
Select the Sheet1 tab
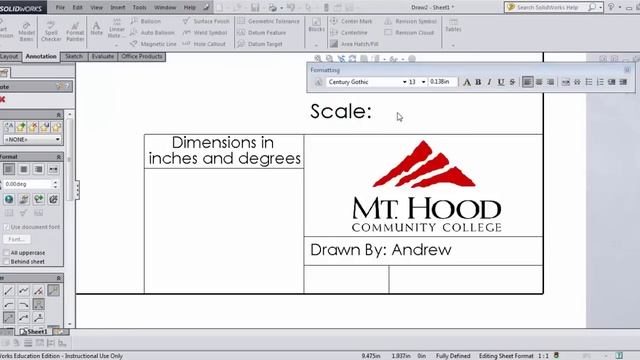34,331
